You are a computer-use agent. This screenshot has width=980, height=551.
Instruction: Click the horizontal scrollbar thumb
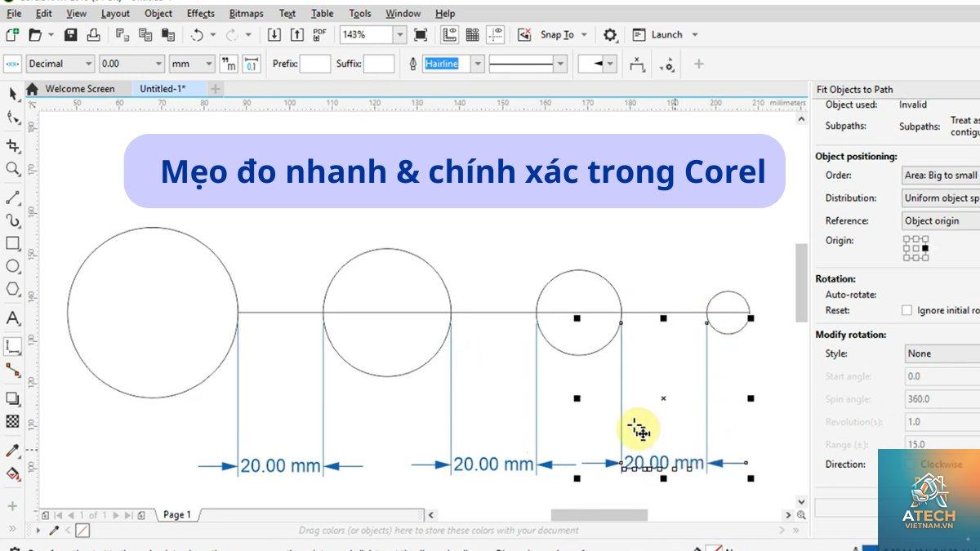[599, 515]
